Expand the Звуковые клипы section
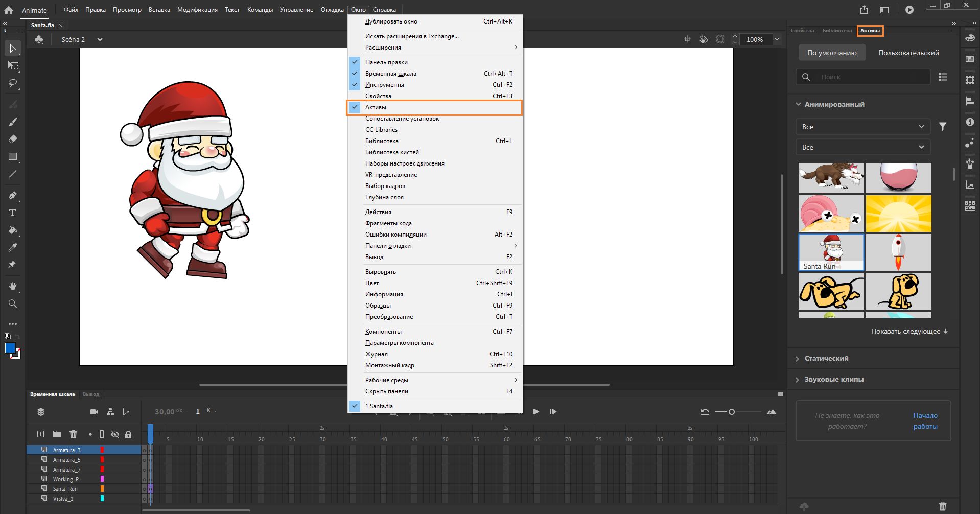 (833, 380)
